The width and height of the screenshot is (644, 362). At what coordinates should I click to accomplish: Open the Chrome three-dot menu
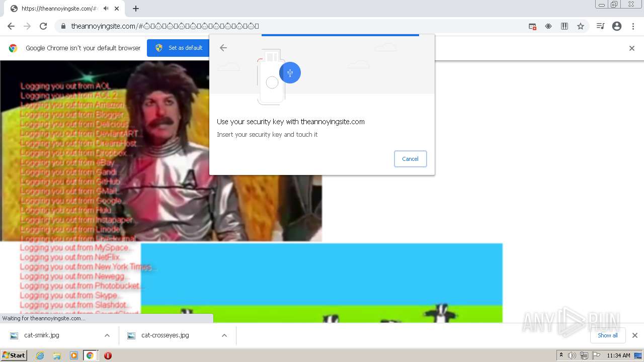click(633, 26)
